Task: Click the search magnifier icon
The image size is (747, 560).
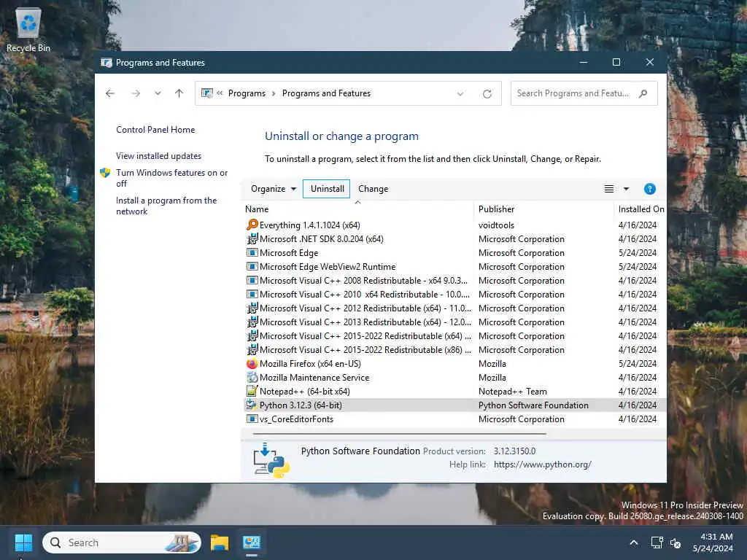Action: tap(643, 93)
